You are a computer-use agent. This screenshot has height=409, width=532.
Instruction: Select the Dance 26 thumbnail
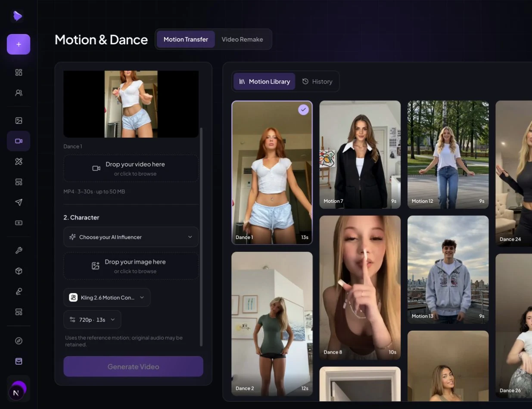514,326
